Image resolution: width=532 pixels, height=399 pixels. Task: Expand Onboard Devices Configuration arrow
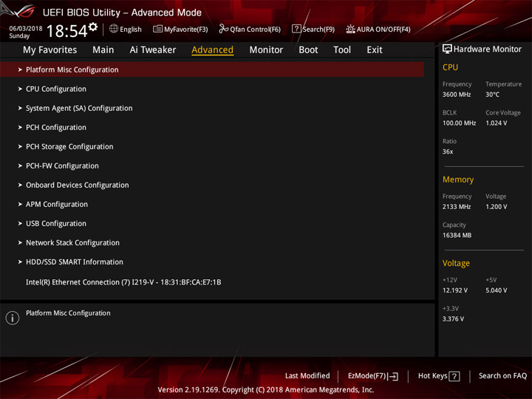point(20,185)
